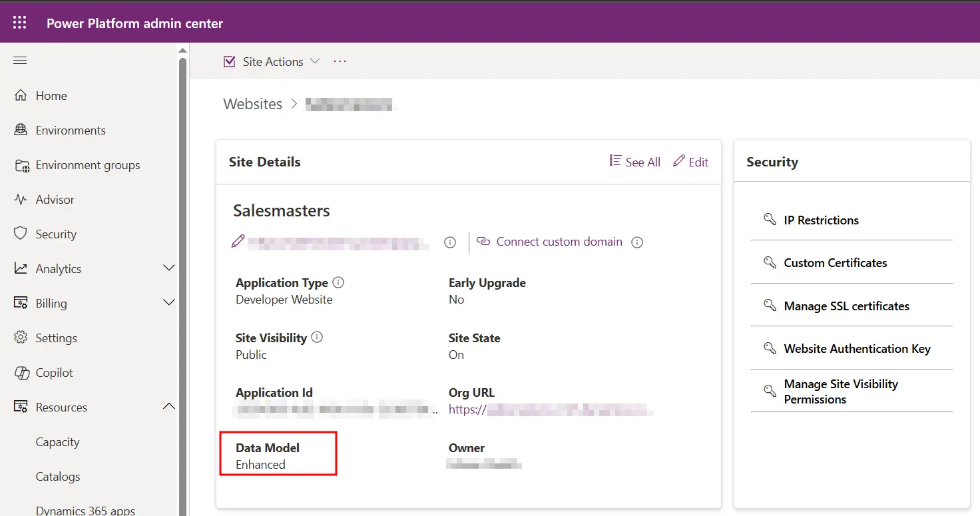Click info icon next to Connect custom domain
This screenshot has height=516, width=980.
click(637, 242)
